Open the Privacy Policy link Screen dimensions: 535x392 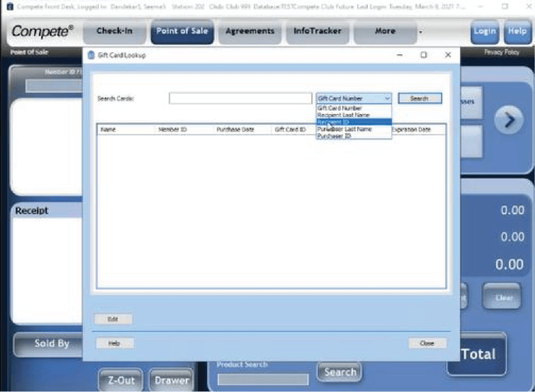tap(502, 52)
